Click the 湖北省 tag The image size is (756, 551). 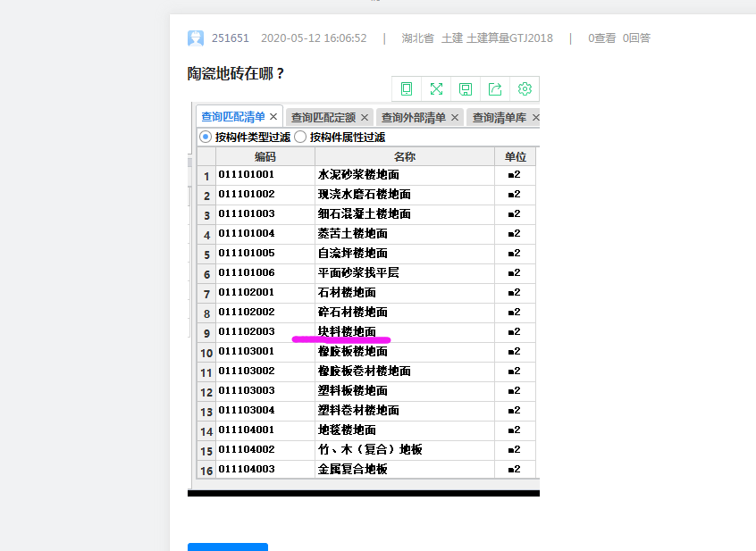coord(417,38)
